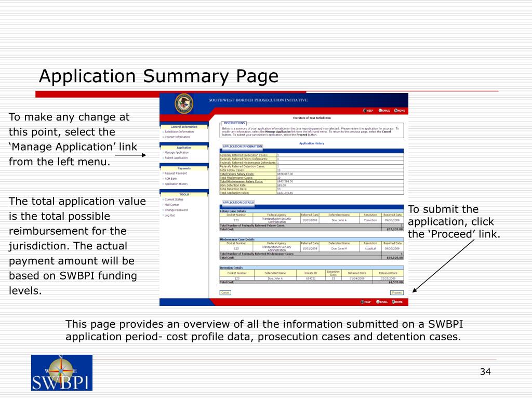Image resolution: width=532 pixels, height=399 pixels.
Task: Click the Detained Date column header
Action: (x=357, y=273)
